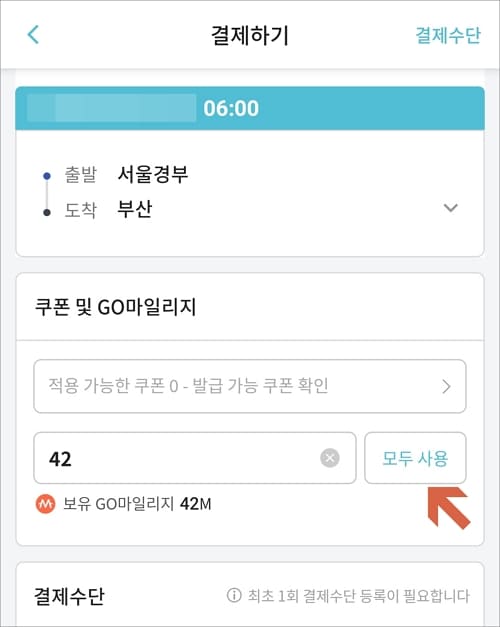Click the 결제수단 section heading at the bottom
Viewport: 500px width, 627px height.
pos(69,596)
